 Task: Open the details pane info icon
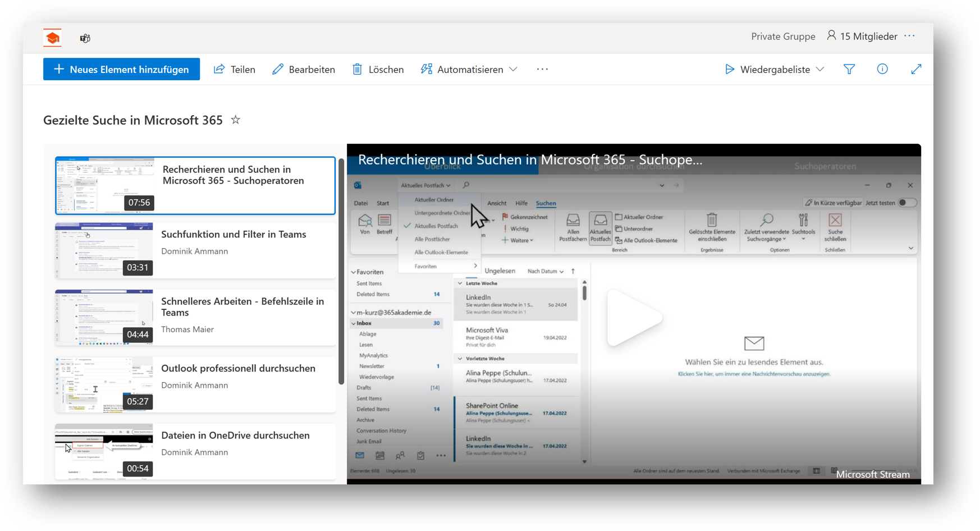[882, 69]
